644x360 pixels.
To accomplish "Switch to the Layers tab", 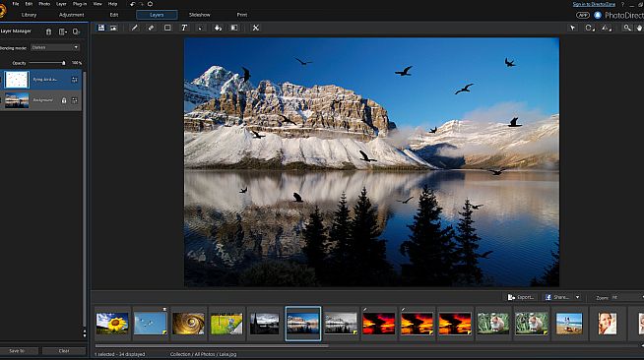I will (157, 15).
